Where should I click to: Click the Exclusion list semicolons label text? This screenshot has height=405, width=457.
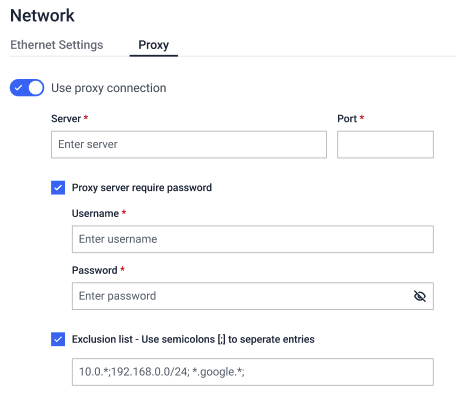[x=193, y=339]
